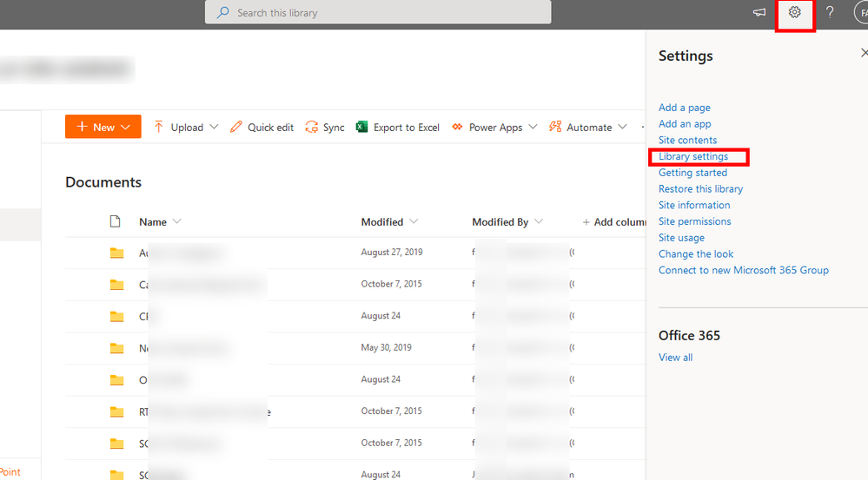Click the user account avatar
The height and width of the screenshot is (480, 868).
(861, 12)
